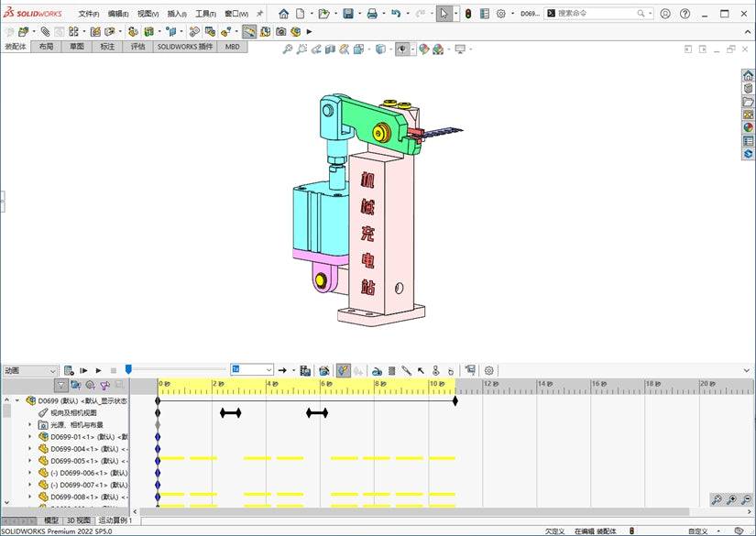The width and height of the screenshot is (756, 536).
Task: Click the Section View icon in view toolbar
Action: click(330, 49)
